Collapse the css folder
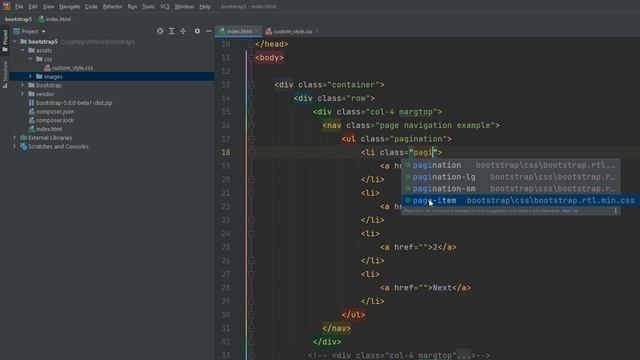This screenshot has width=640, height=360. click(x=30, y=59)
